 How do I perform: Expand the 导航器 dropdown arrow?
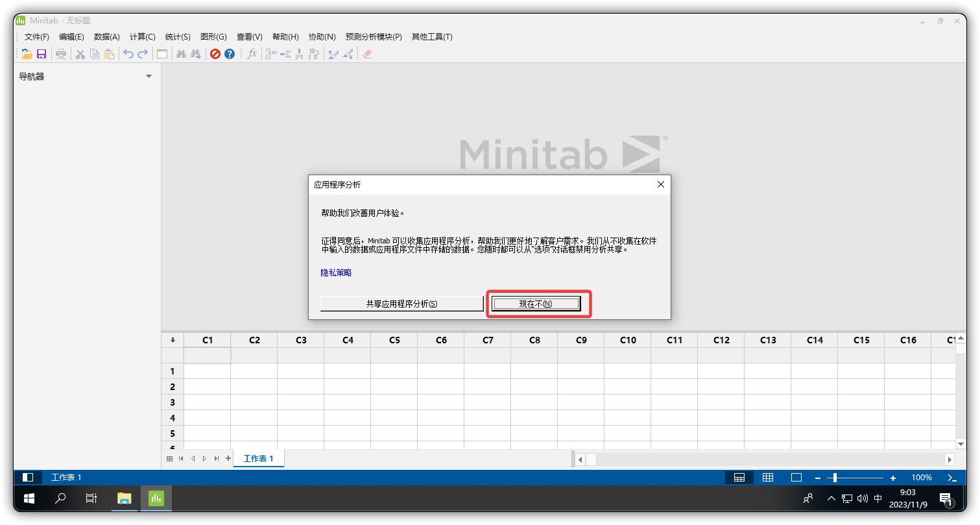[149, 77]
